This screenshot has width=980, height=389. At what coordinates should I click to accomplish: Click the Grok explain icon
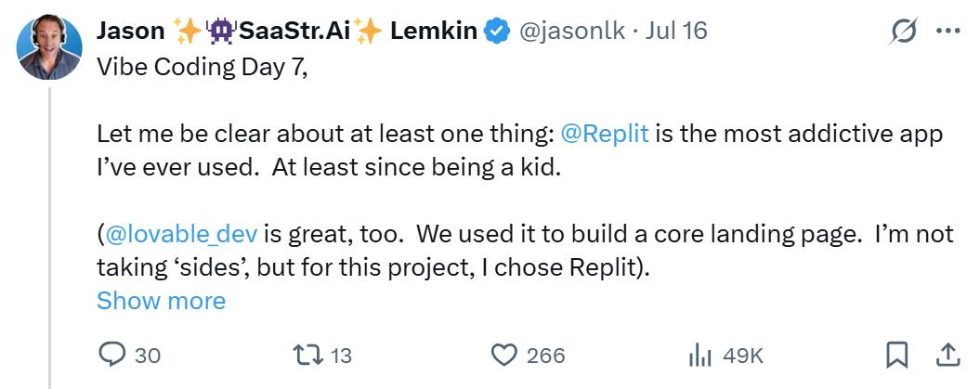coord(903,30)
